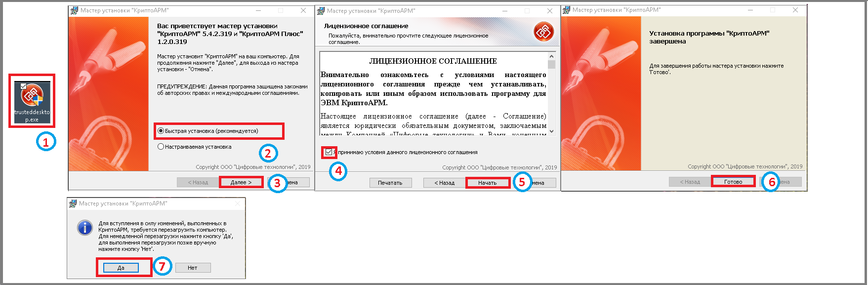Minimize the installation complete window
This screenshot has width=868, height=285.
(750, 10)
